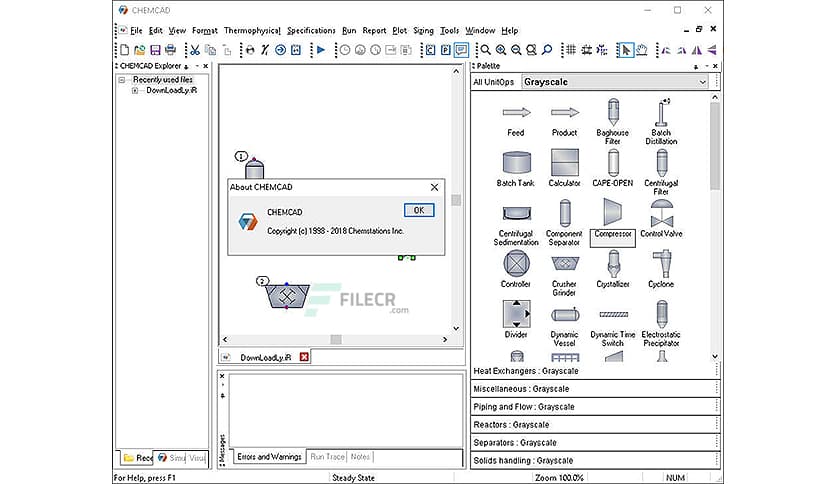Click the flowsheet vertical scrollbar up arrow
Viewport: 836px width, 484px height.
(x=456, y=71)
